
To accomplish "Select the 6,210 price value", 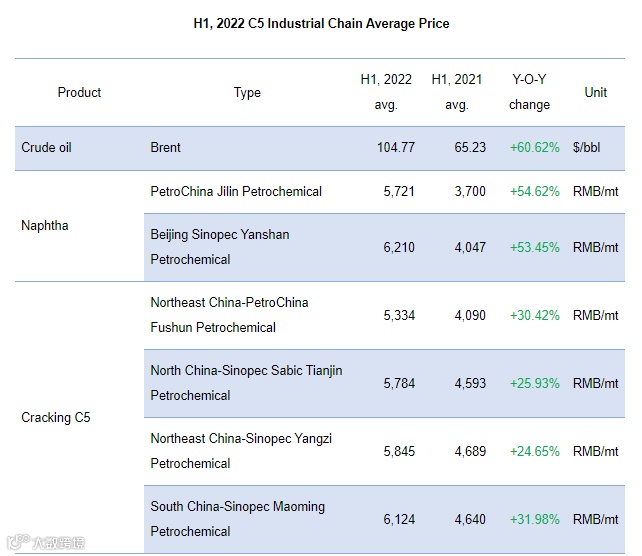I will point(399,247).
